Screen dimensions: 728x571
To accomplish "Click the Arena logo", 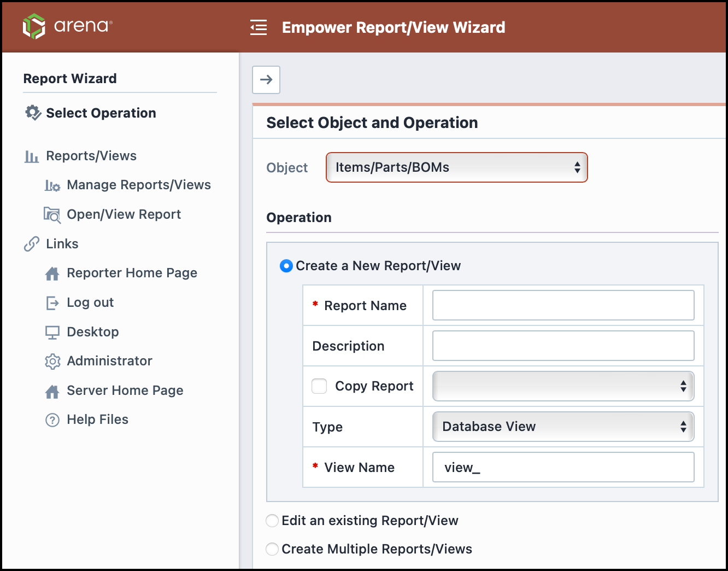I will coord(68,26).
